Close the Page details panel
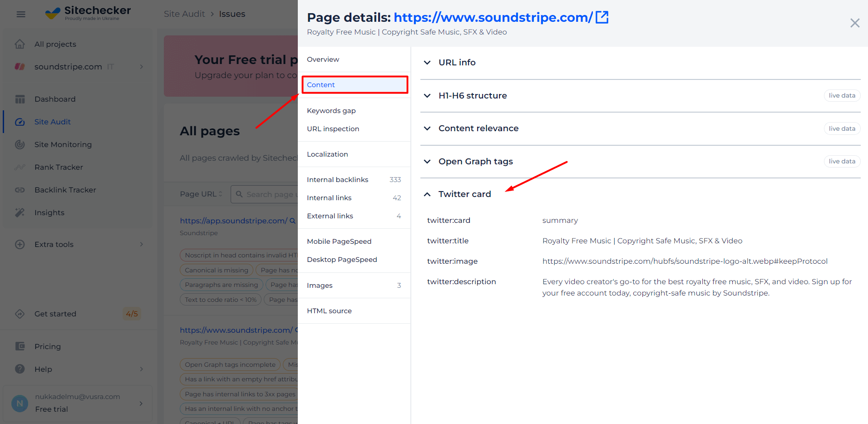868x424 pixels. pos(855,23)
